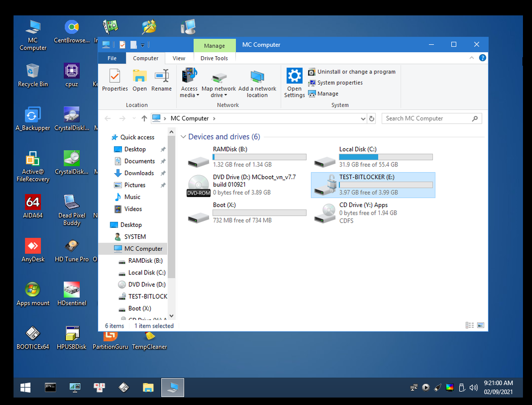
Task: Open HDsentinel desktop shortcut
Action: (x=71, y=294)
